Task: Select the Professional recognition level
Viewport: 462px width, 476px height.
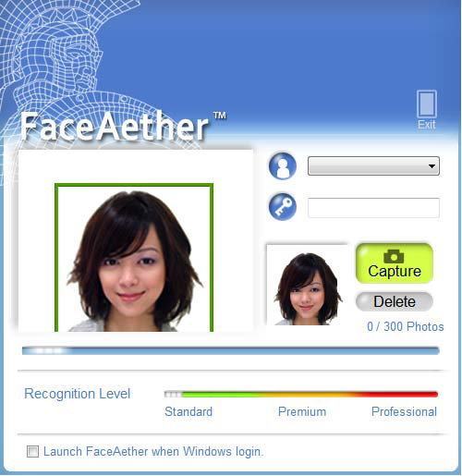Action: tap(404, 411)
